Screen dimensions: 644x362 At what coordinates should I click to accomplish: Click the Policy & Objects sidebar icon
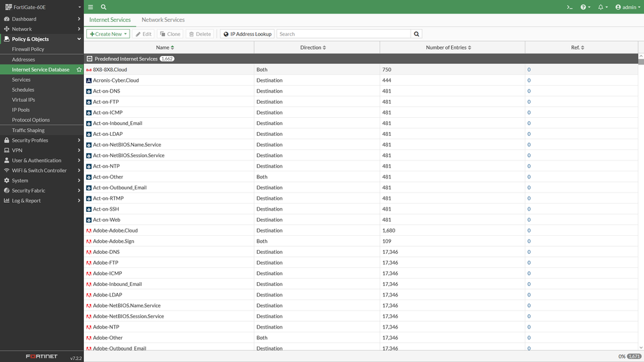6,39
